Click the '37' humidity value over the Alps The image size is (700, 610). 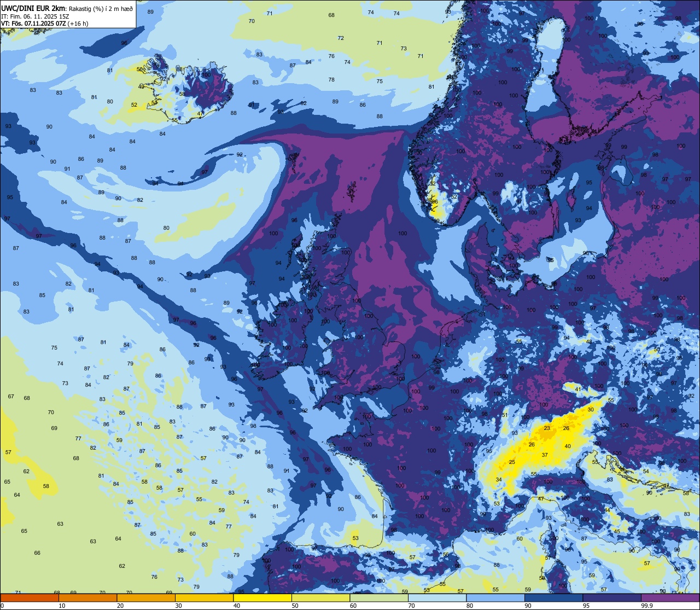tap(545, 455)
